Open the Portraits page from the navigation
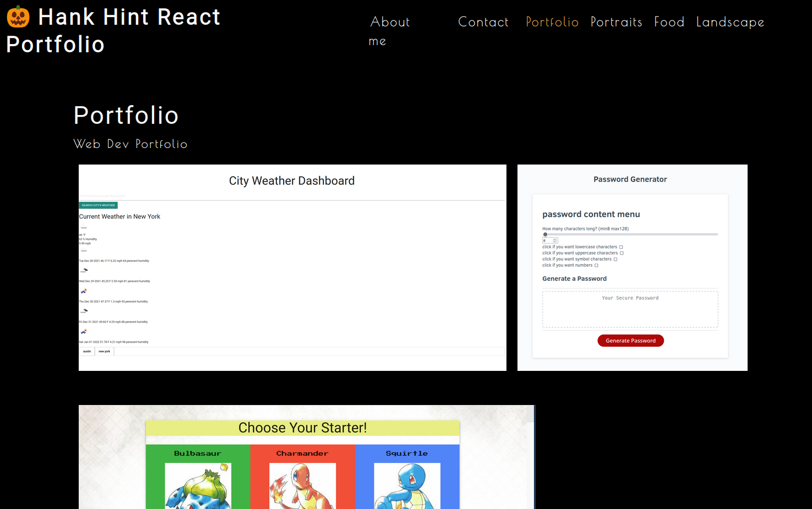 (616, 22)
